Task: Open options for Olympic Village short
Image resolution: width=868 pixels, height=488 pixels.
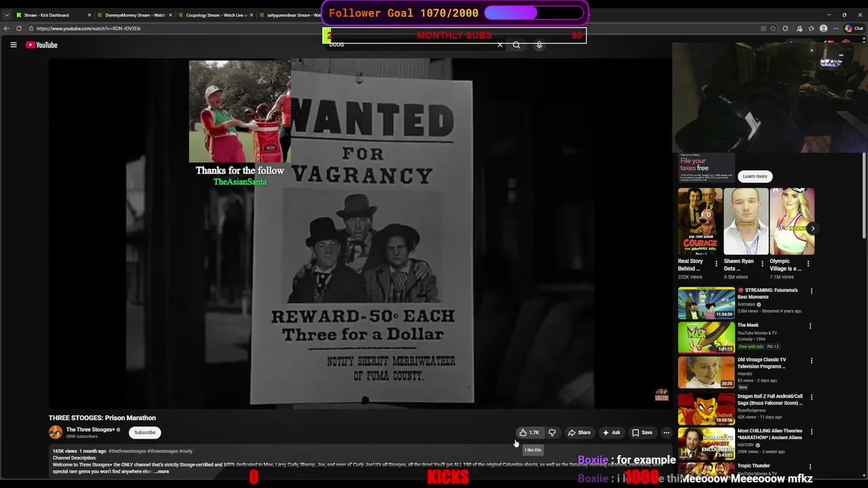Action: pyautogui.click(x=808, y=264)
